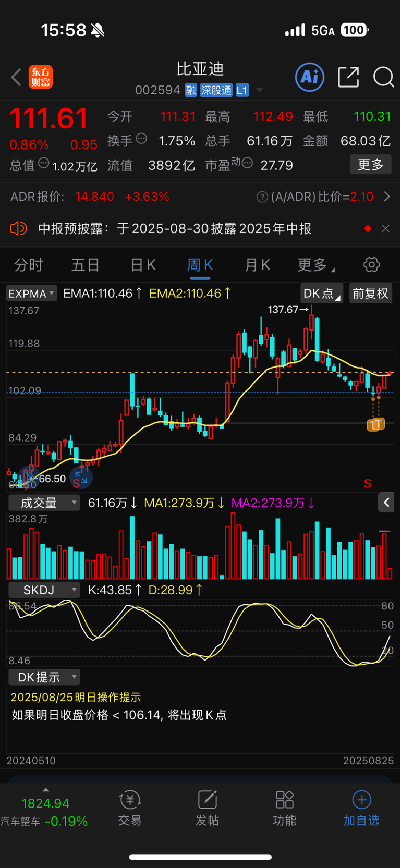Tap the 20250825 end date label
Image resolution: width=401 pixels, height=868 pixels.
coord(368,761)
